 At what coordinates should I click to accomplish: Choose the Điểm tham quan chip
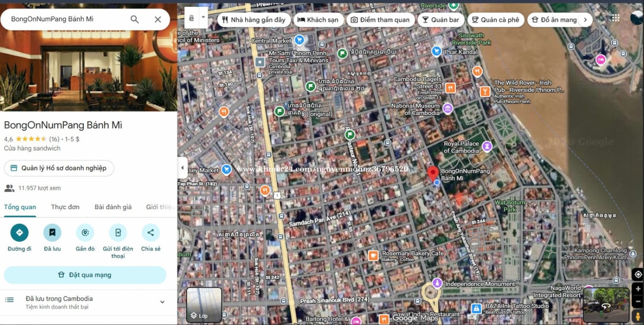380,20
